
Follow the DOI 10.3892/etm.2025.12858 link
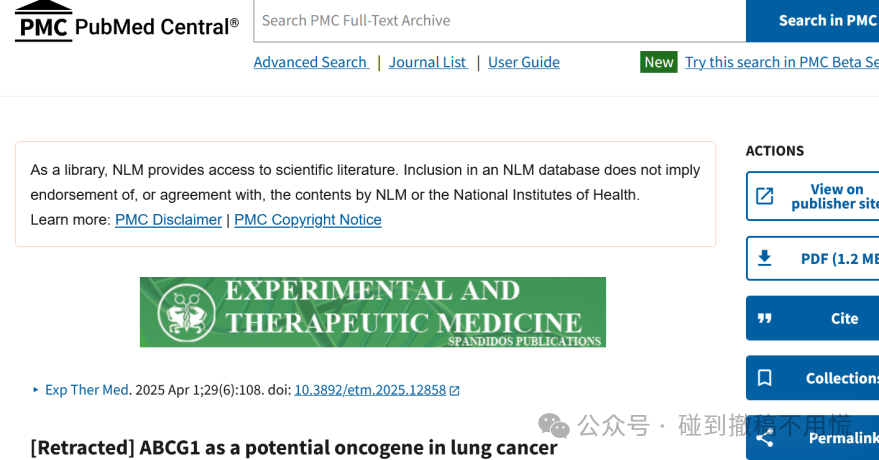point(370,389)
